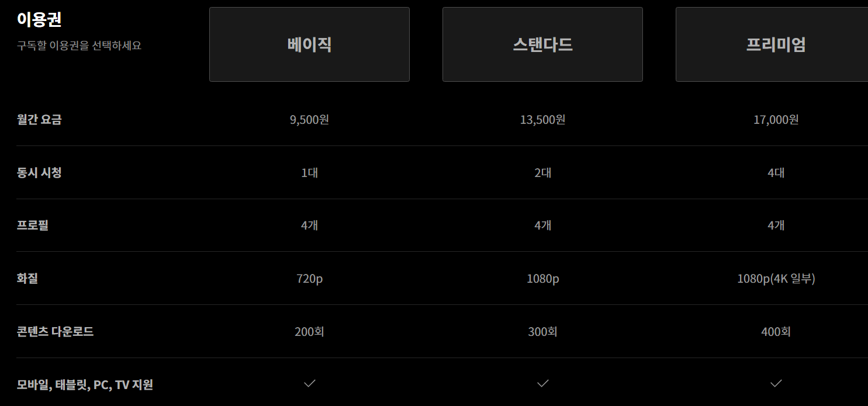Image resolution: width=868 pixels, height=406 pixels.
Task: Click the 4대 concurrent streams value
Action: [775, 172]
